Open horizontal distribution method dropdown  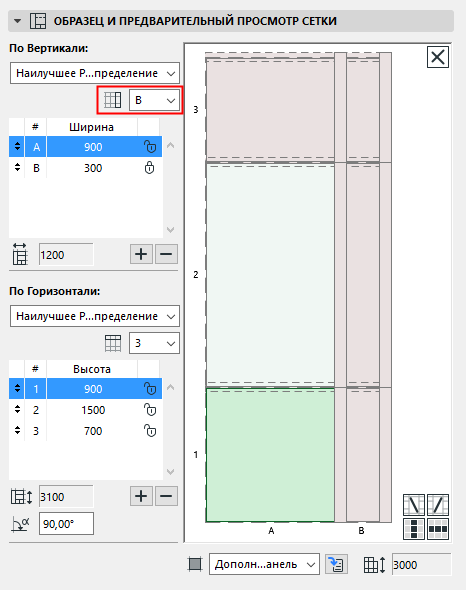(x=95, y=316)
